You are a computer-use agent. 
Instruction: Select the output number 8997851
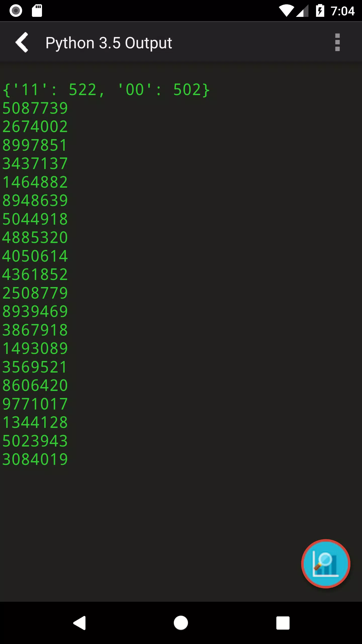[35, 145]
